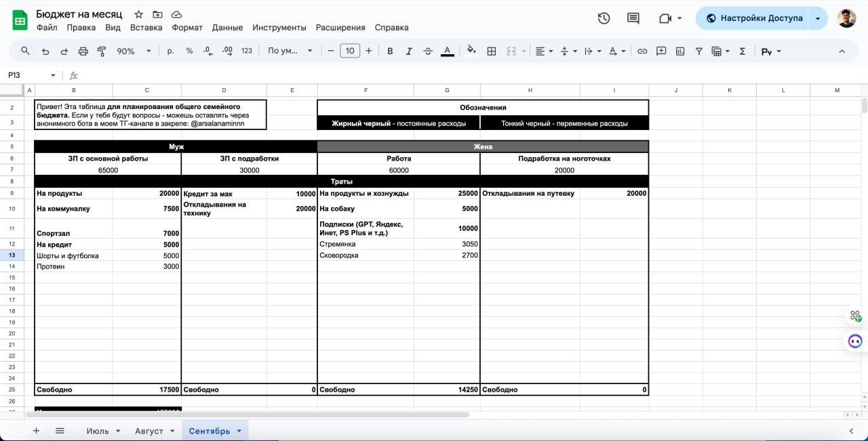The image size is (868, 441).
Task: Format as currency with р. button
Action: pos(171,51)
